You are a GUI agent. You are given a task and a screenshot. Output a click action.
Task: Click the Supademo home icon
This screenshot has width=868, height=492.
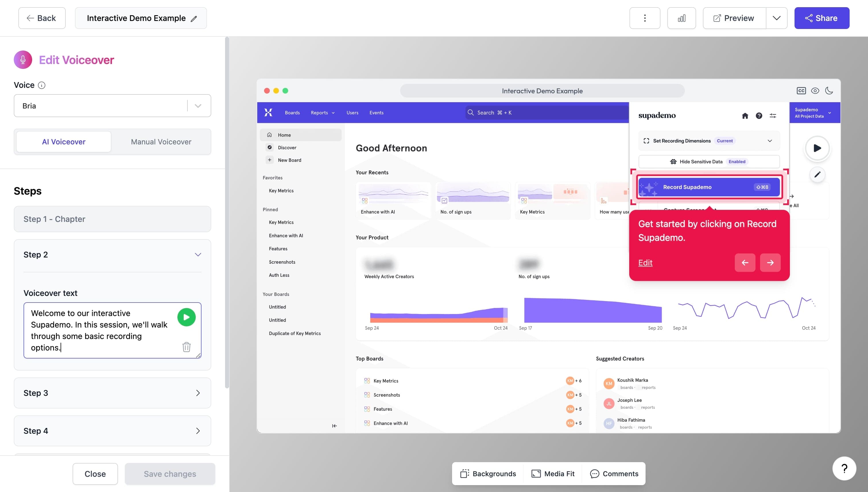pyautogui.click(x=745, y=116)
